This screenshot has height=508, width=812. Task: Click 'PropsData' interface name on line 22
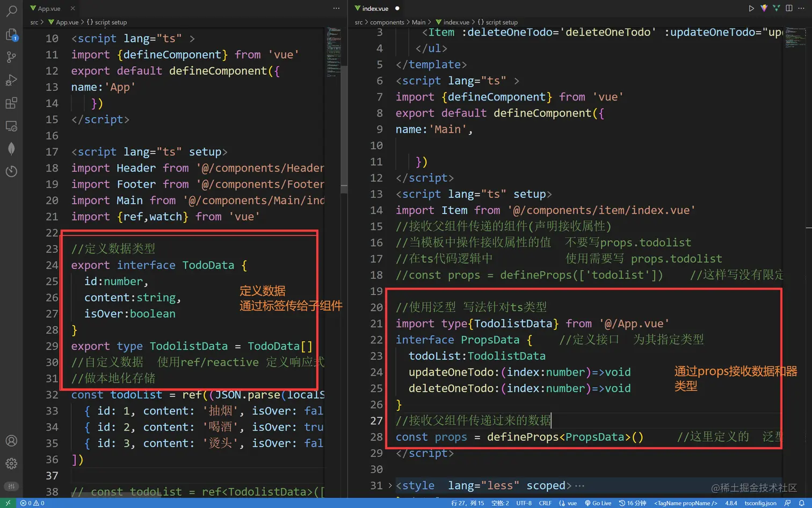490,340
